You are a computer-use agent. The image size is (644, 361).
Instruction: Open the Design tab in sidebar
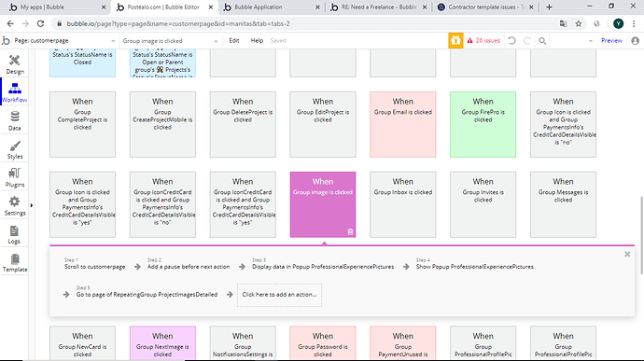click(x=14, y=64)
